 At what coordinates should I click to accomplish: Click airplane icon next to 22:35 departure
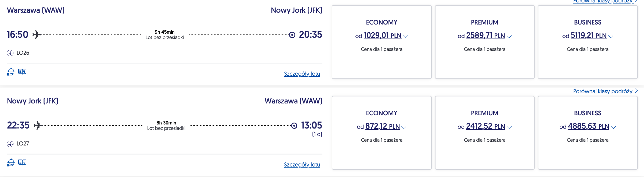[x=38, y=126]
